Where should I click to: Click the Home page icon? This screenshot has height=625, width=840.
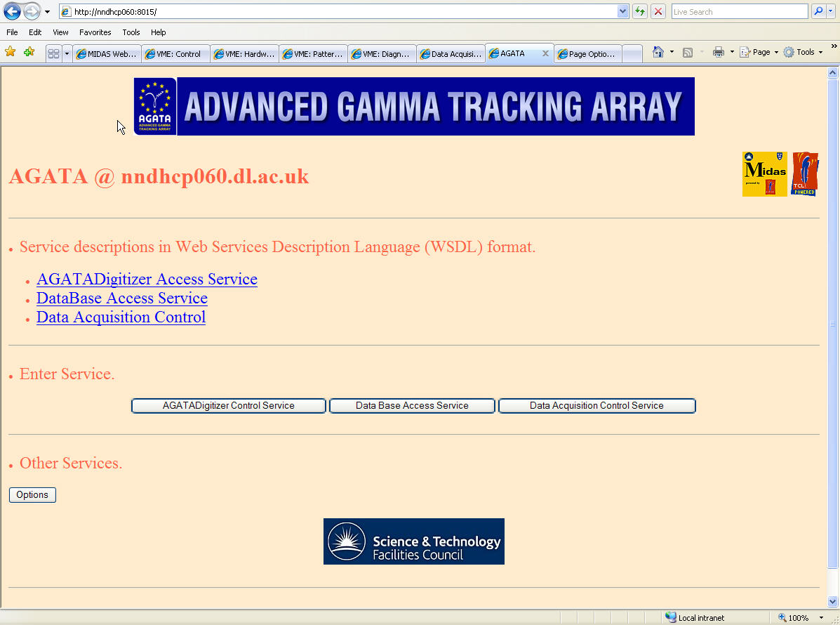coord(658,52)
